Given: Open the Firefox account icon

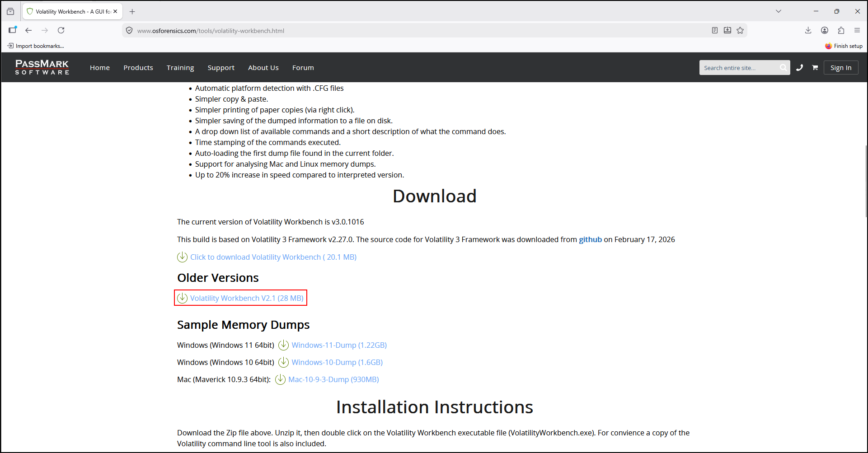Looking at the screenshot, I should pyautogui.click(x=825, y=30).
